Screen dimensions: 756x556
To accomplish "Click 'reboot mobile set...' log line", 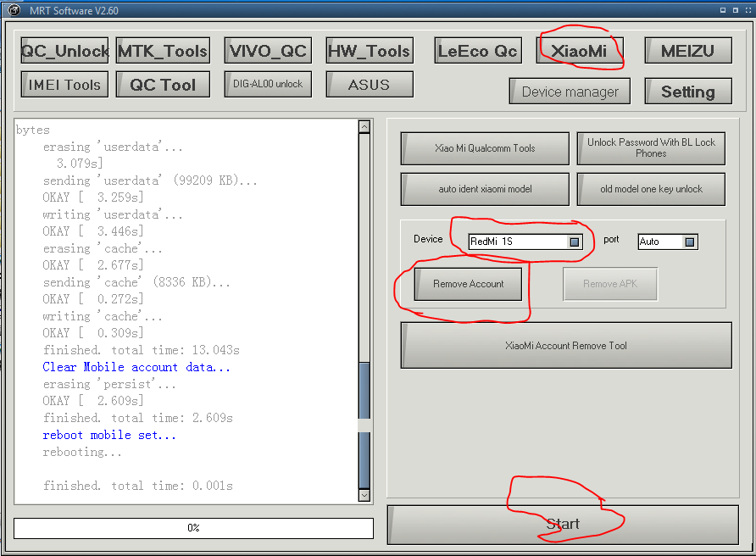I will [109, 435].
